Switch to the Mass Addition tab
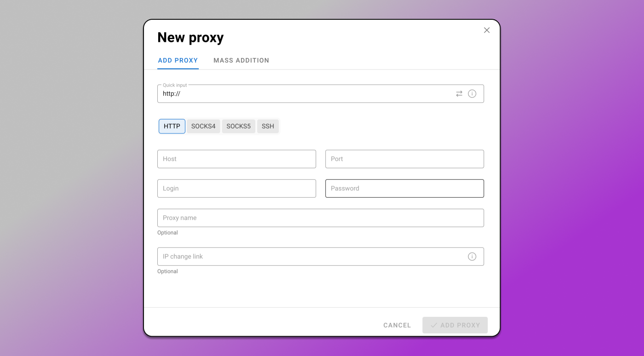 (x=241, y=60)
